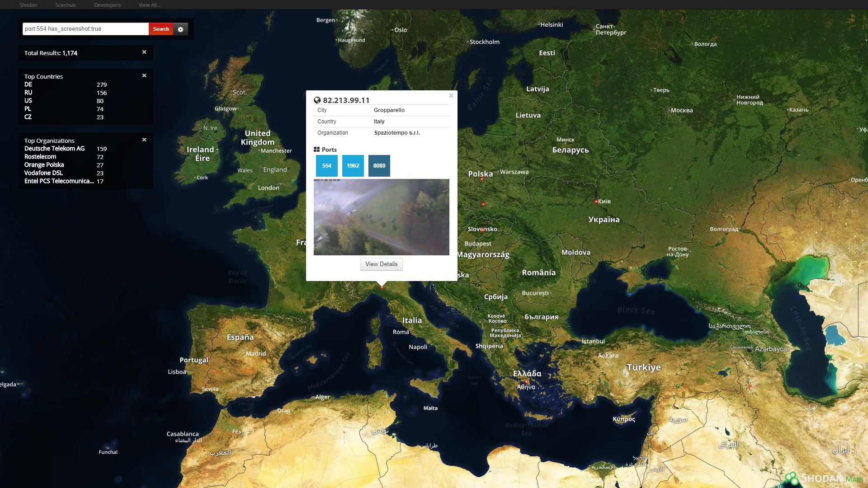This screenshot has height=488, width=868.
Task: Open the View All... menu item
Action: [150, 5]
